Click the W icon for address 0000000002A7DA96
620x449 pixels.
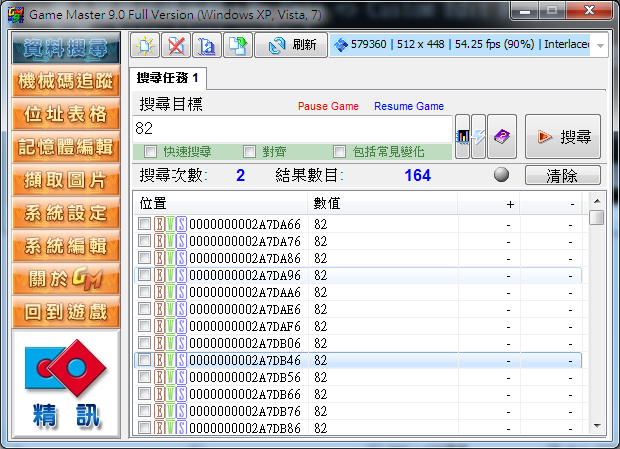click(170, 275)
